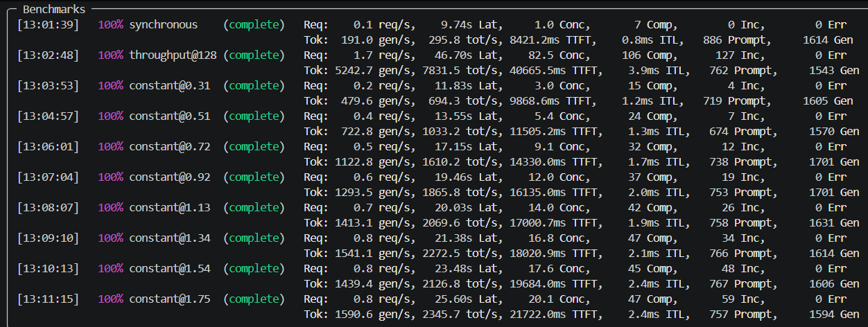Image resolution: width=868 pixels, height=327 pixels.
Task: Select the '20.03s Lat' value
Action: point(467,208)
